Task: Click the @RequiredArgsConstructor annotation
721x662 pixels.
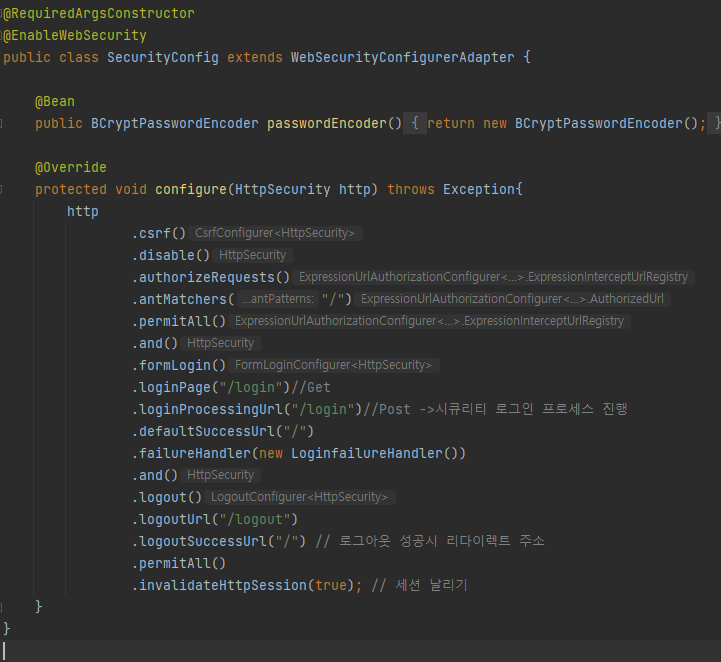Action: [x=99, y=13]
